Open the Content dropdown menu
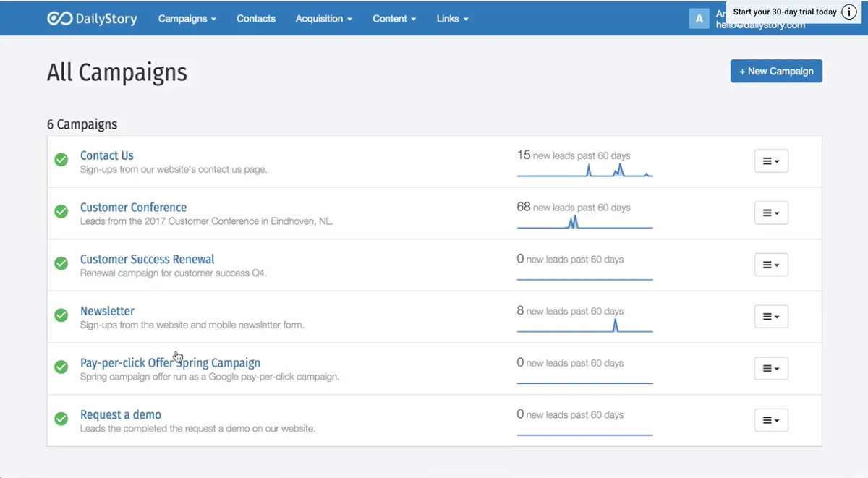The height and width of the screenshot is (478, 868). point(394,19)
